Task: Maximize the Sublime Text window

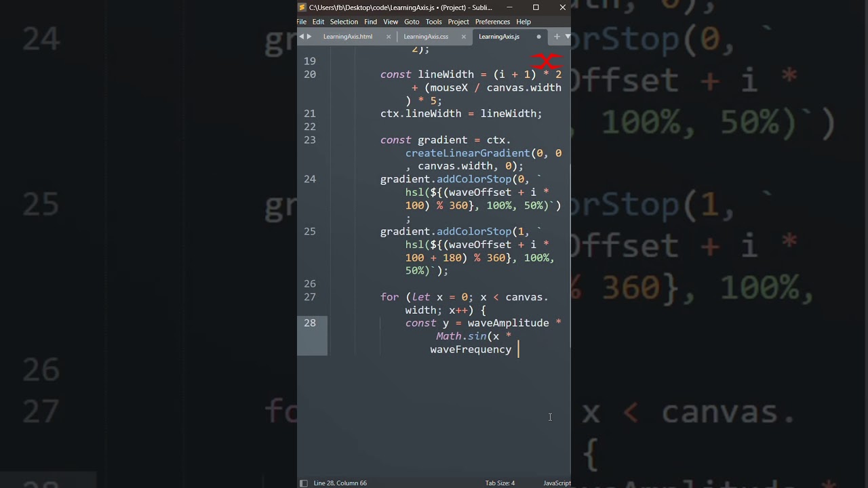Action: (x=536, y=7)
